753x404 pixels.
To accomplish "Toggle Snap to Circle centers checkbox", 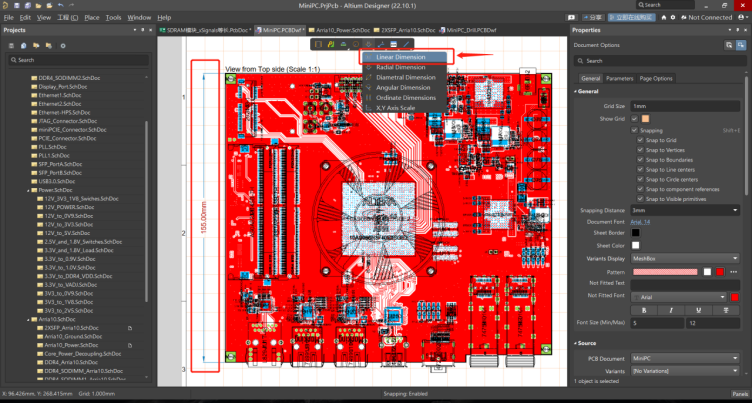I will pos(640,179).
